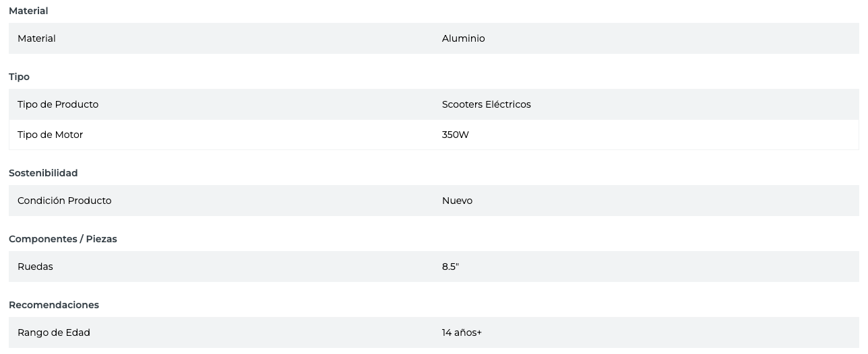Select the 8.5" wheel size value
This screenshot has height=354, width=868.
450,267
